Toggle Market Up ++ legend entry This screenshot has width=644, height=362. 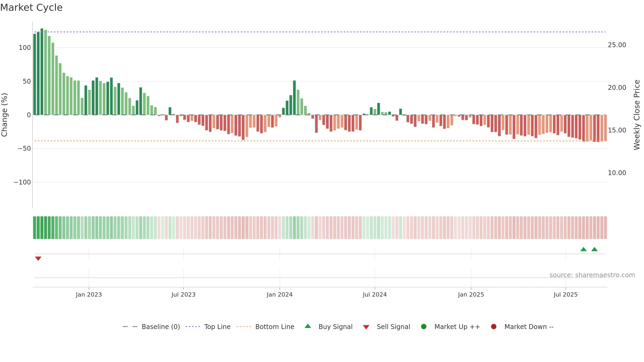click(450, 327)
